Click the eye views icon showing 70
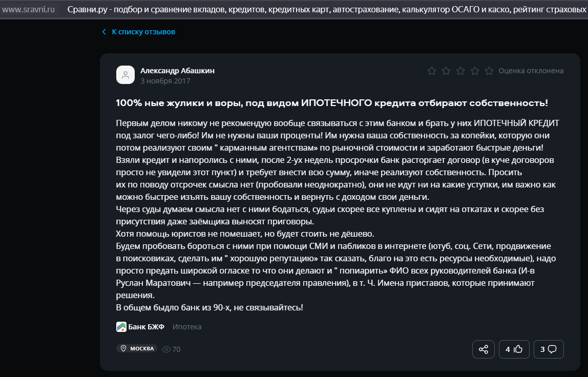The image size is (588, 377). [x=166, y=349]
